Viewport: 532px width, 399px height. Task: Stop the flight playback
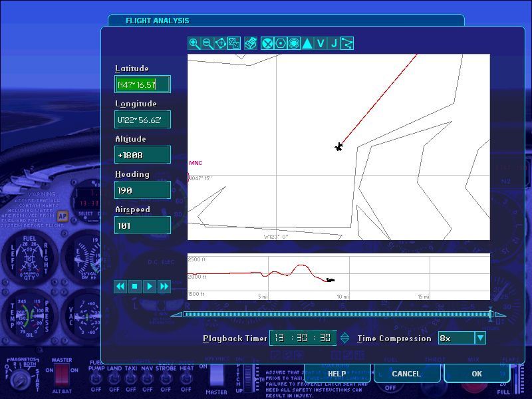point(135,286)
